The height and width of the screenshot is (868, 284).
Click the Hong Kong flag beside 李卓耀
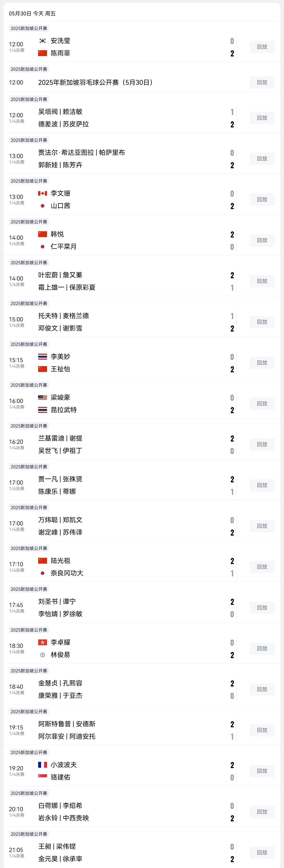(42, 642)
